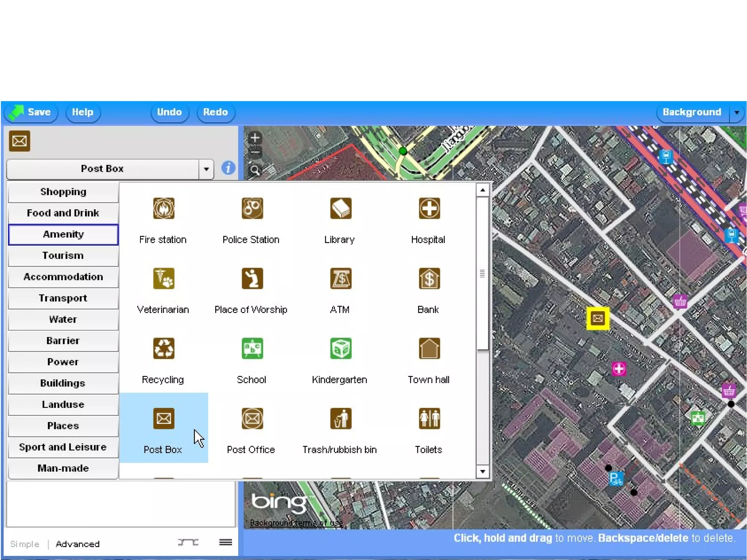
Task: Choose the Library amenity icon
Action: [x=341, y=208]
